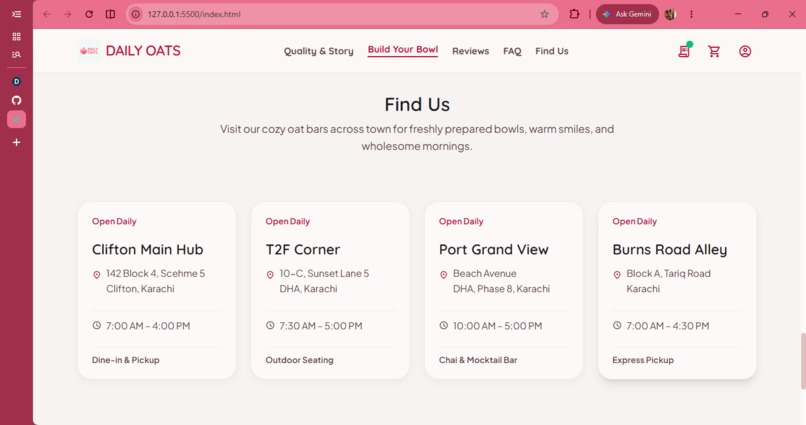Screen dimensions: 806x425
Task: Click the clock icon beside 10:00 AM – 5:00 PM
Action: 444,325
